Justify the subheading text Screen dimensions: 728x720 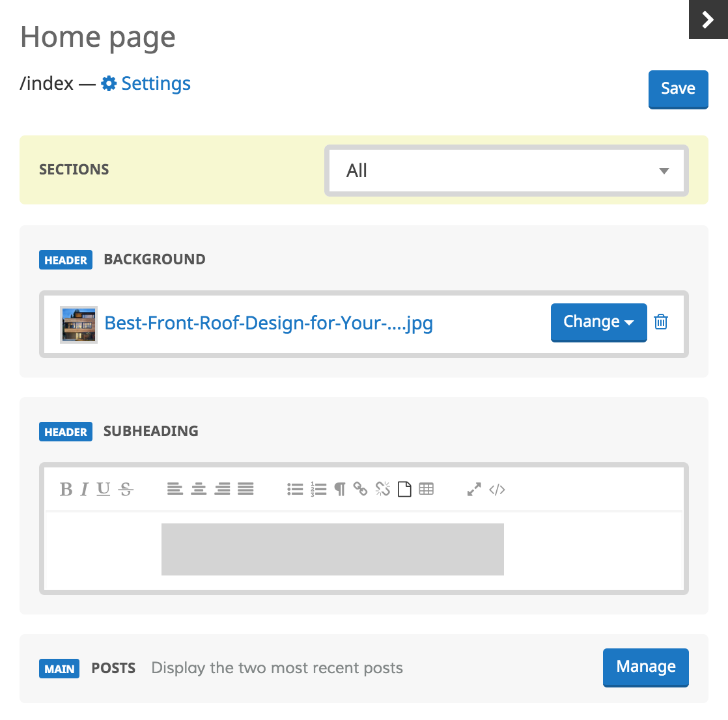245,490
